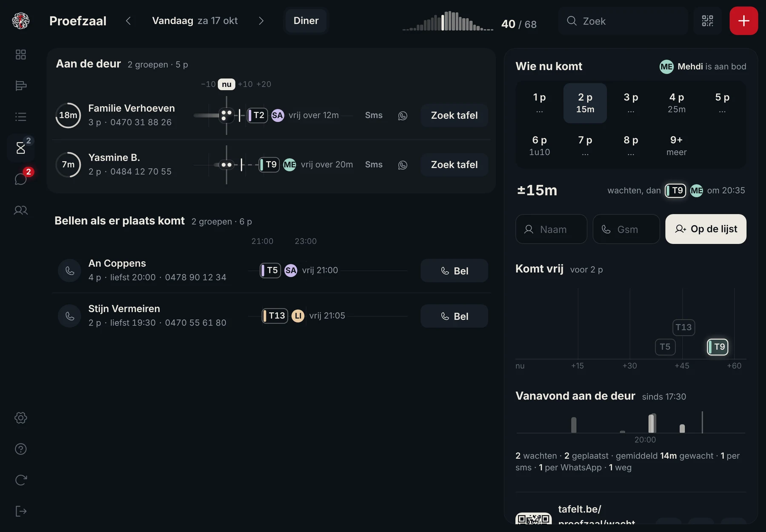Select the 9+ meer party size option
The width and height of the screenshot is (766, 532).
point(676,146)
